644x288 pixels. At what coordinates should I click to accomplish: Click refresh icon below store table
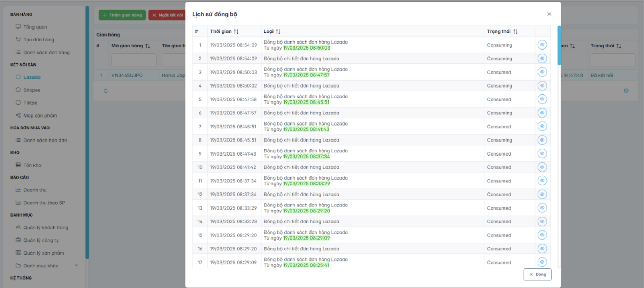pos(106,91)
